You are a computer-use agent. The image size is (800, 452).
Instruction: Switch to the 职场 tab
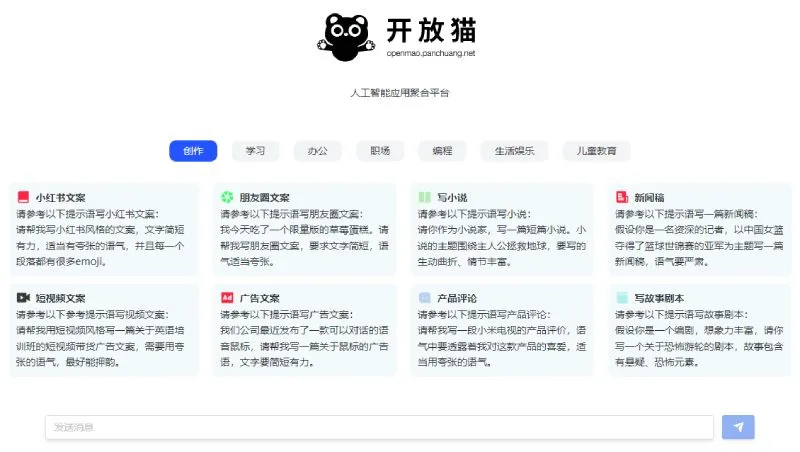380,151
